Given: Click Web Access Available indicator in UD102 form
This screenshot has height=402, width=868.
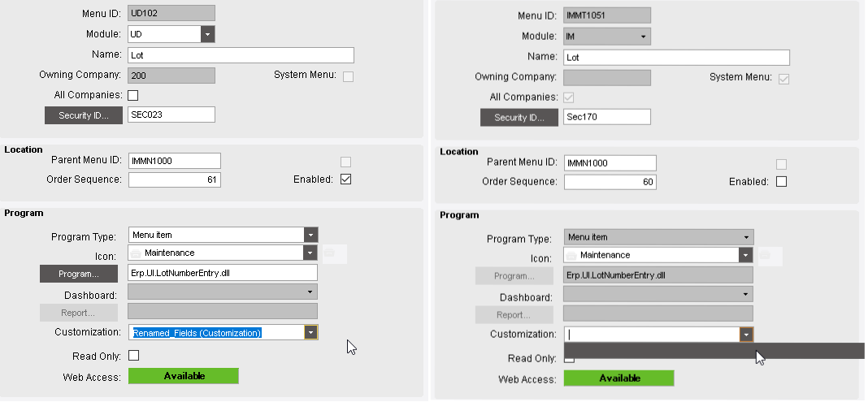Looking at the screenshot, I should (184, 376).
